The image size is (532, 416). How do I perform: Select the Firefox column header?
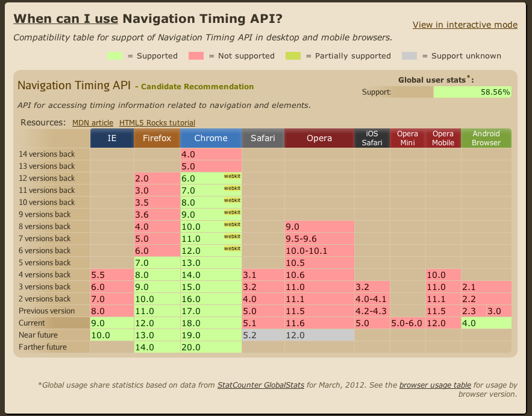click(157, 138)
